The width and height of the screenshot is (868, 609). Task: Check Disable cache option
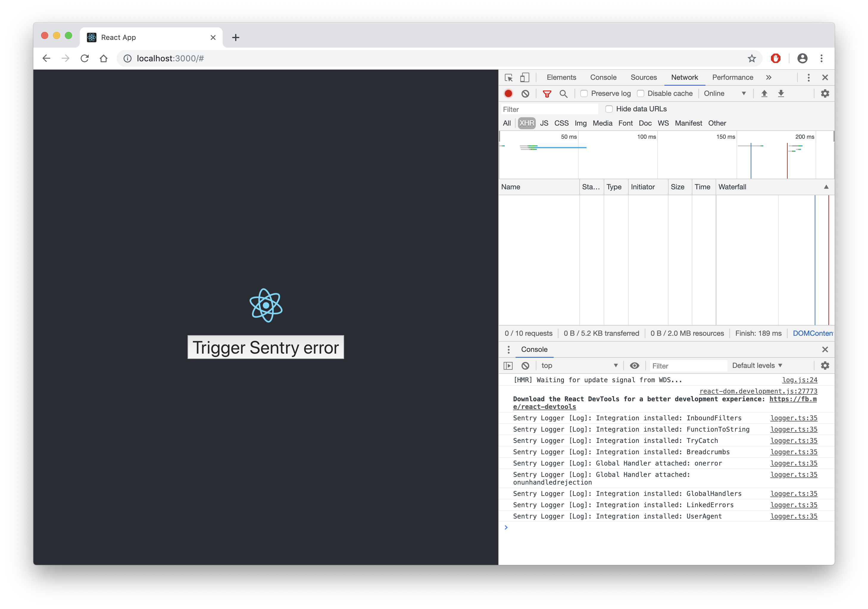click(640, 93)
